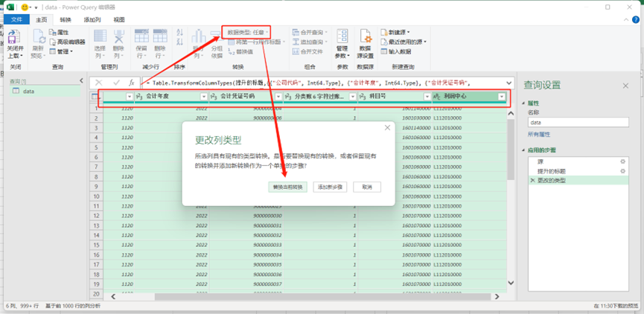Click the 拆分列 split column icon
Viewport: 644px width, 314px height.
198,36
